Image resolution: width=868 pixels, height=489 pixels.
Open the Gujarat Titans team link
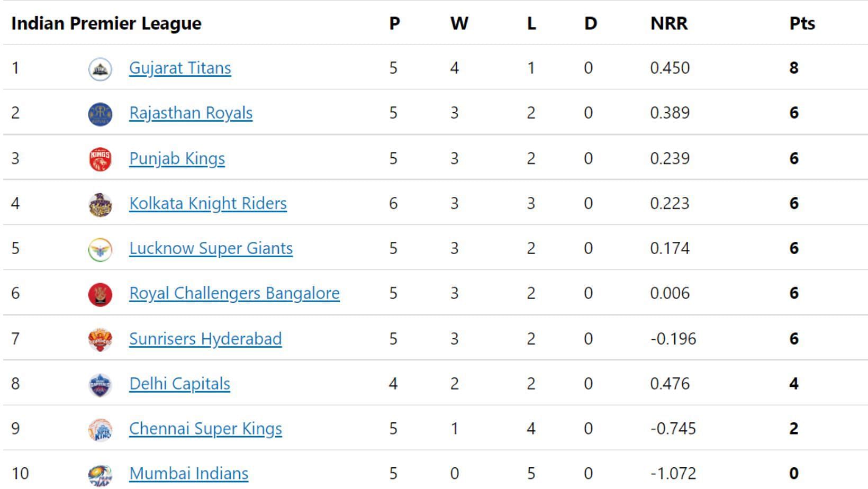180,68
